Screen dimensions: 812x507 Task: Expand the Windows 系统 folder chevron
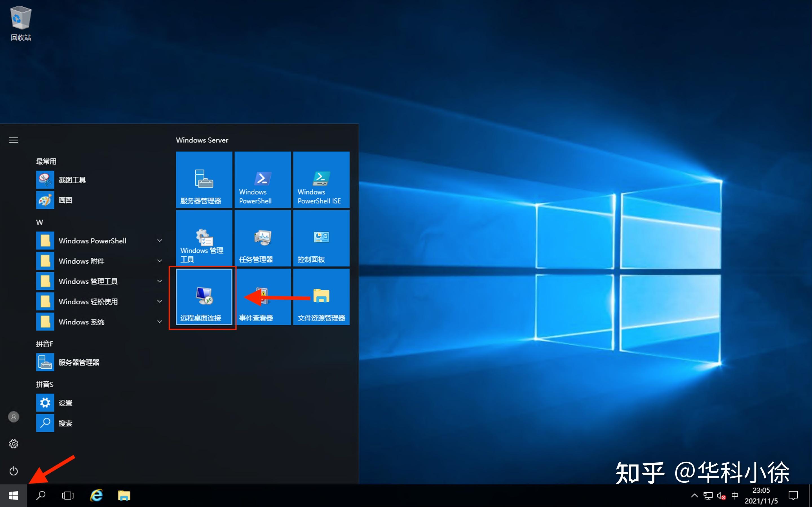click(160, 322)
